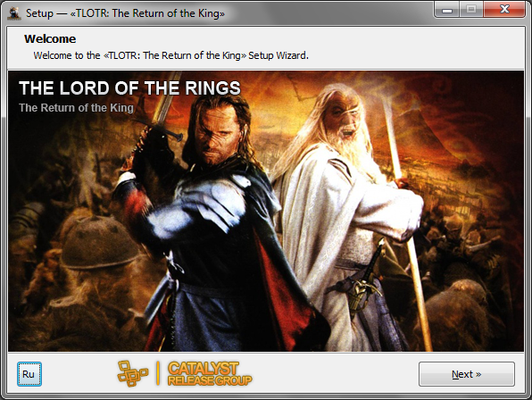Click the Next » button
This screenshot has width=532, height=400.
tap(467, 374)
